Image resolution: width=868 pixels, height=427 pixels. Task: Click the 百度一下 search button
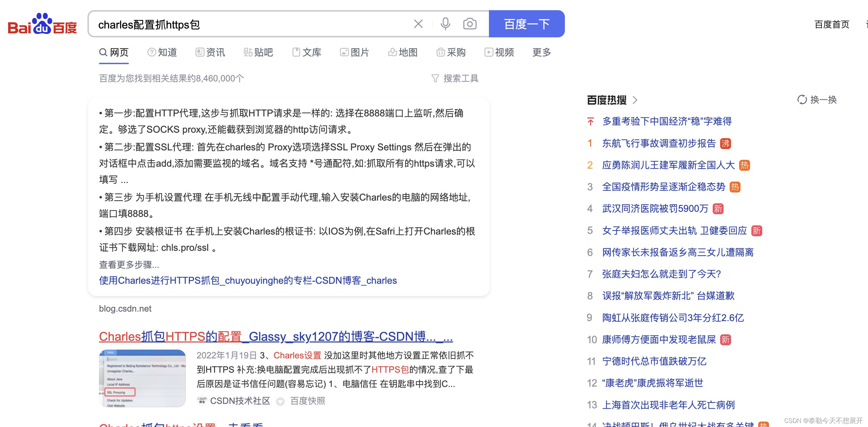[526, 24]
